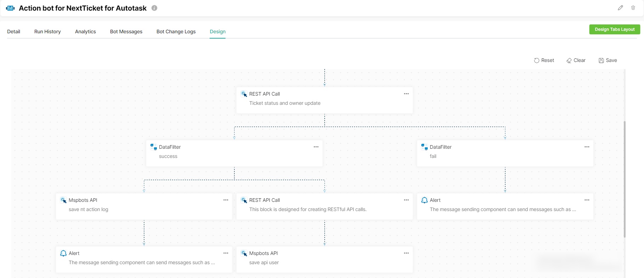Screen dimensions: 644x278
Task: Switch to the Run History tab
Action: coord(47,32)
